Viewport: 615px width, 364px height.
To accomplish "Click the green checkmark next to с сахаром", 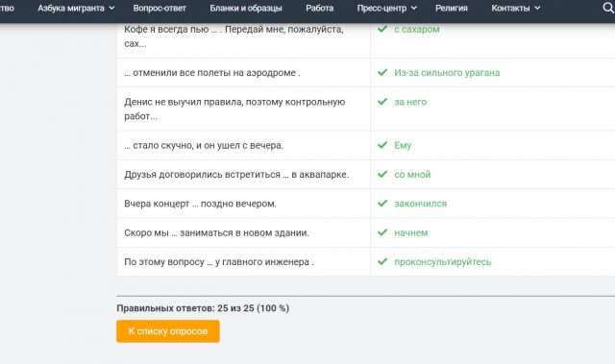I will [382, 29].
